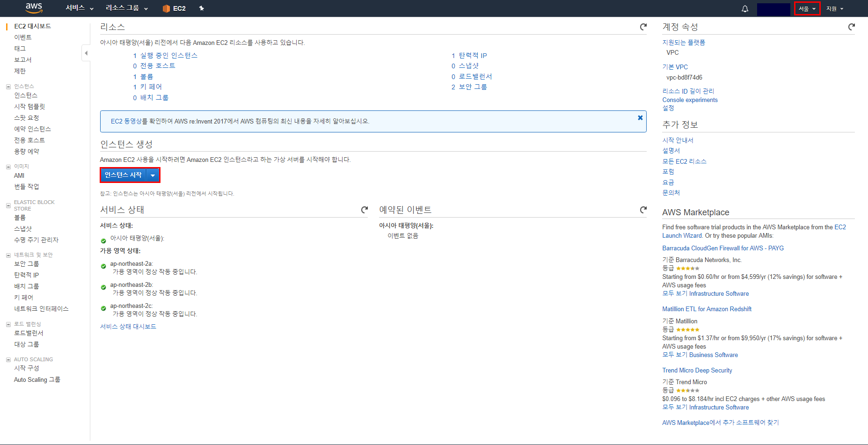This screenshot has width=868, height=445.
Task: Open 태그 in the sidebar
Action: click(x=20, y=49)
